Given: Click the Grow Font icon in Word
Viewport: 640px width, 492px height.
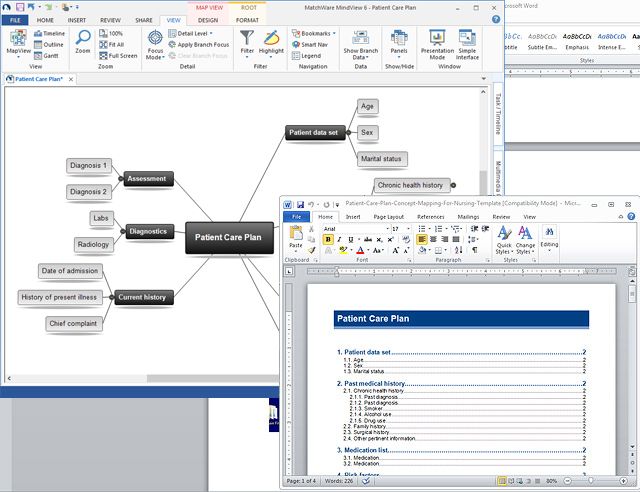Looking at the screenshot, I should pyautogui.click(x=395, y=250).
